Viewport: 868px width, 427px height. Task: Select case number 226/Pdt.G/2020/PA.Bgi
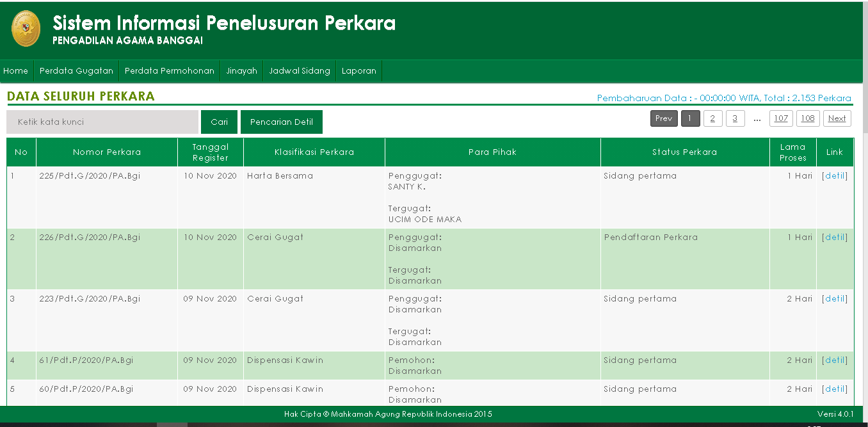90,237
